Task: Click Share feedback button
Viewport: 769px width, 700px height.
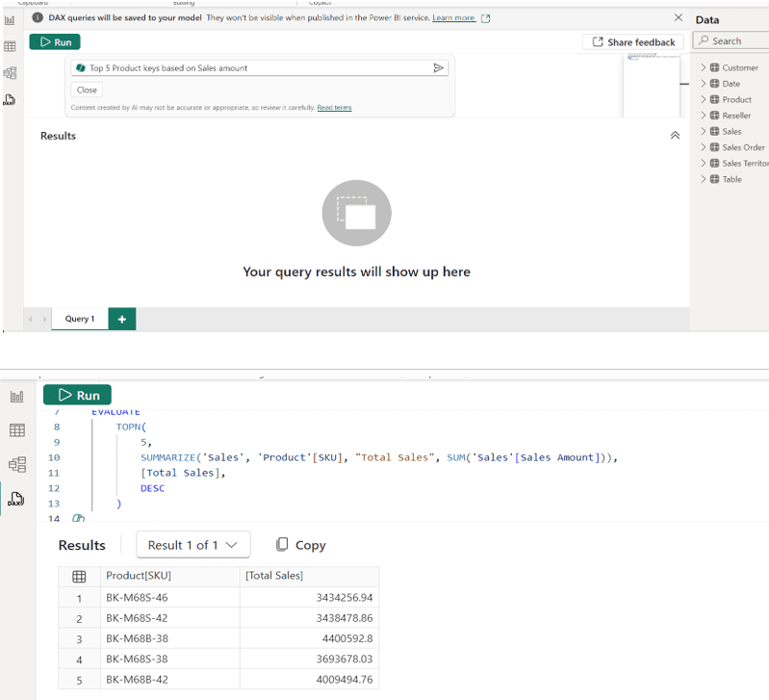Action: tap(633, 42)
